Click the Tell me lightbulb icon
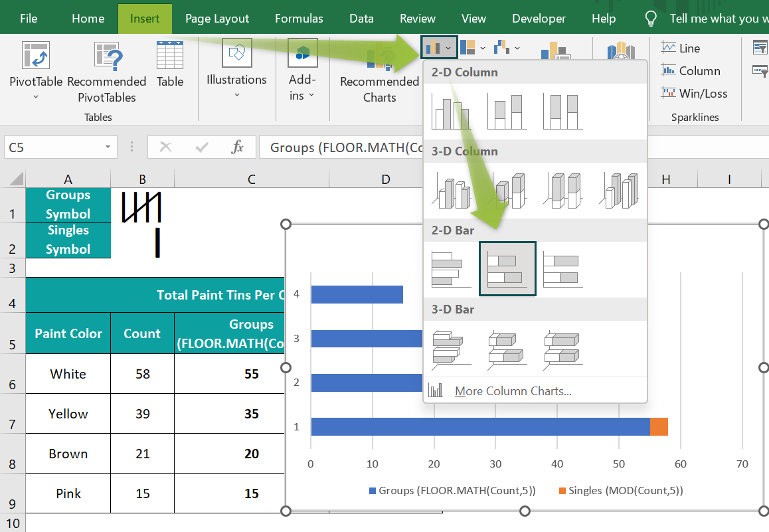Viewport: 769px width, 532px height. click(x=650, y=19)
